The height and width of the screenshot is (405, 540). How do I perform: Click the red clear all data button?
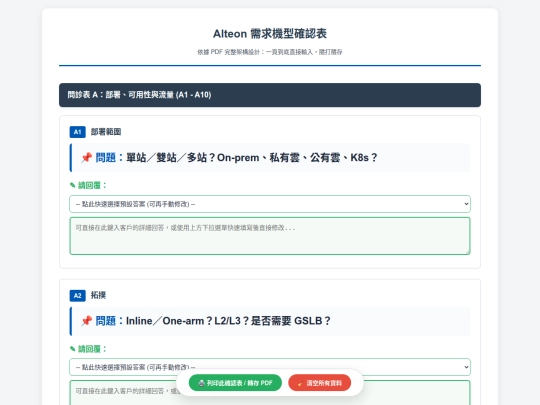(x=320, y=383)
